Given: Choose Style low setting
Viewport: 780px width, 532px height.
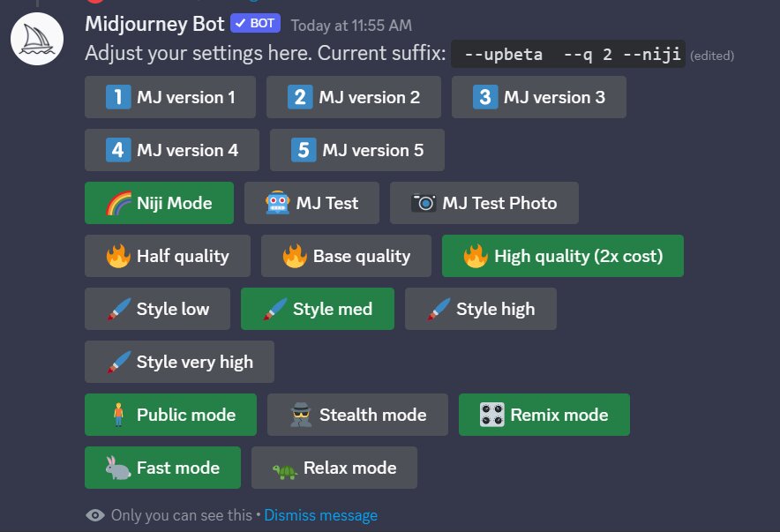Looking at the screenshot, I should [x=157, y=309].
